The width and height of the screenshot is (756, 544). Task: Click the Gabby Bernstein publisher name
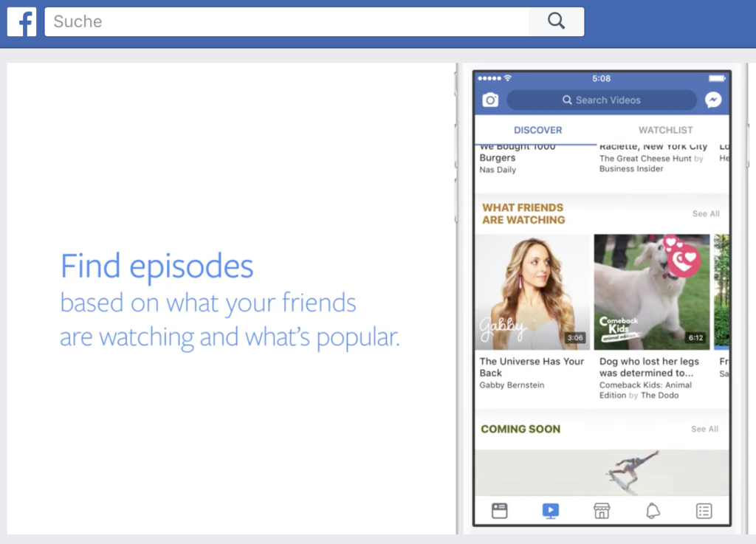512,385
